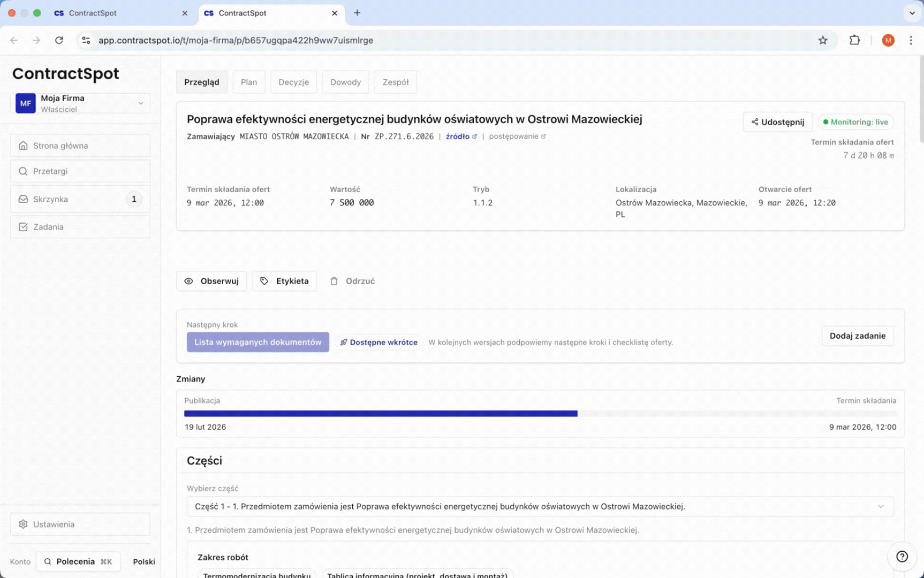Click the Tablica informacyjna tag
Image resolution: width=924 pixels, height=578 pixels.
[x=418, y=574]
